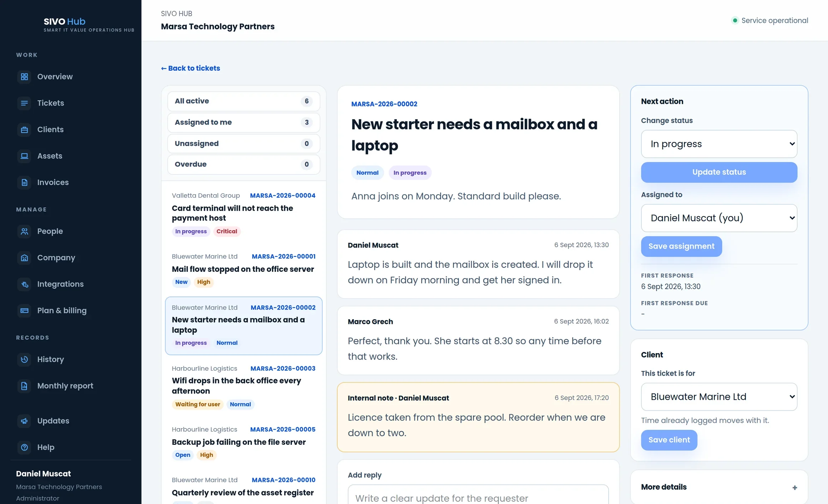Click the Company building icon
The image size is (828, 504).
pos(24,258)
